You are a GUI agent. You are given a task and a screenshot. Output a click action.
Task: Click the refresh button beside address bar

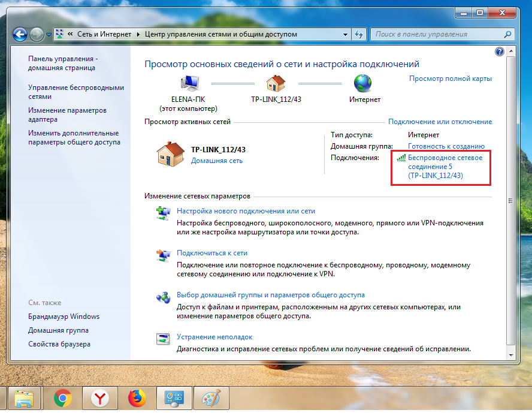click(x=359, y=34)
